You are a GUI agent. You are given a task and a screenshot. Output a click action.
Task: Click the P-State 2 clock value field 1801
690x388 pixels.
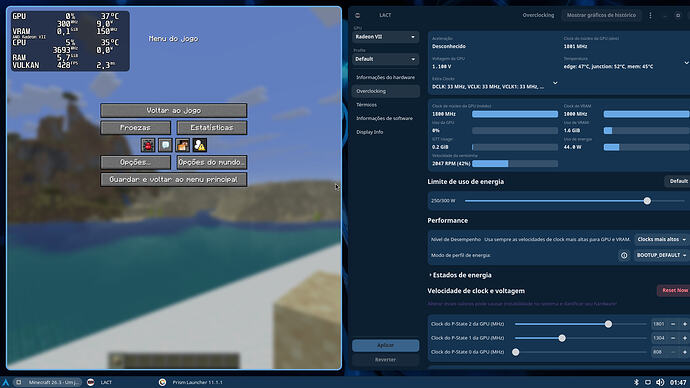point(659,324)
